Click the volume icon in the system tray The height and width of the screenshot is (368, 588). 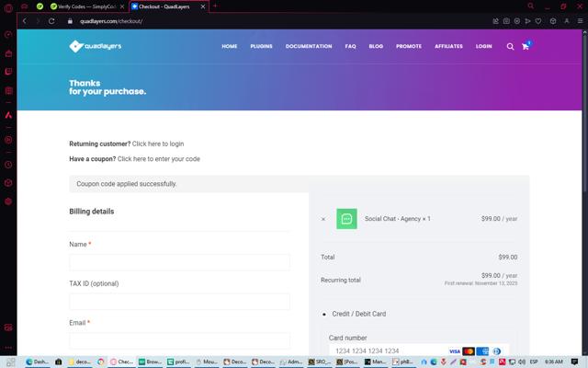coord(522,362)
